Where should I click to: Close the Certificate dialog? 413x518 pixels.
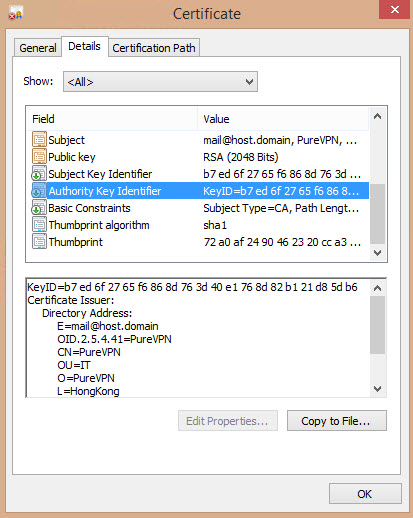(x=395, y=9)
